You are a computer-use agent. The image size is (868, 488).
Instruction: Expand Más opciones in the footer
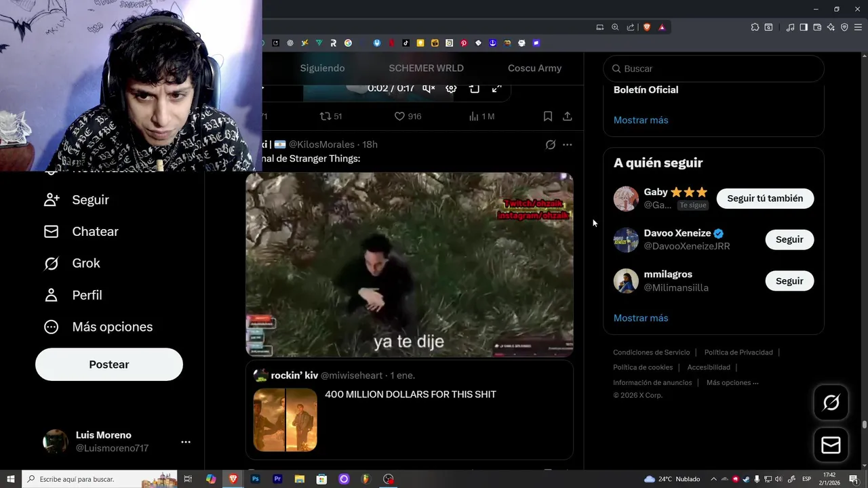(x=732, y=382)
